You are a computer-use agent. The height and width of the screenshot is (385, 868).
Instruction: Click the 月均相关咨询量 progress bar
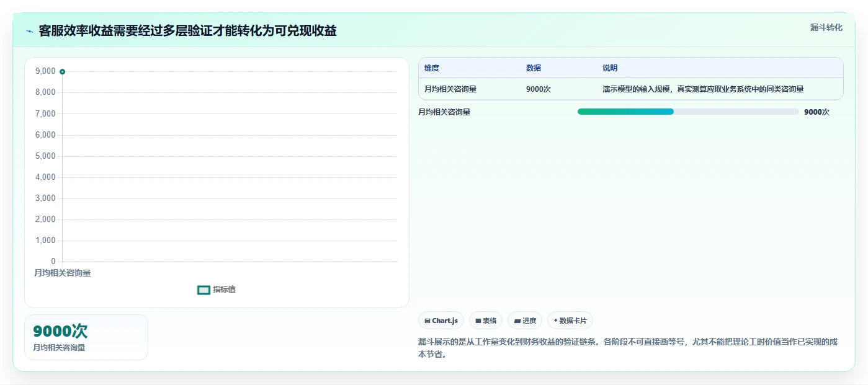pyautogui.click(x=688, y=112)
